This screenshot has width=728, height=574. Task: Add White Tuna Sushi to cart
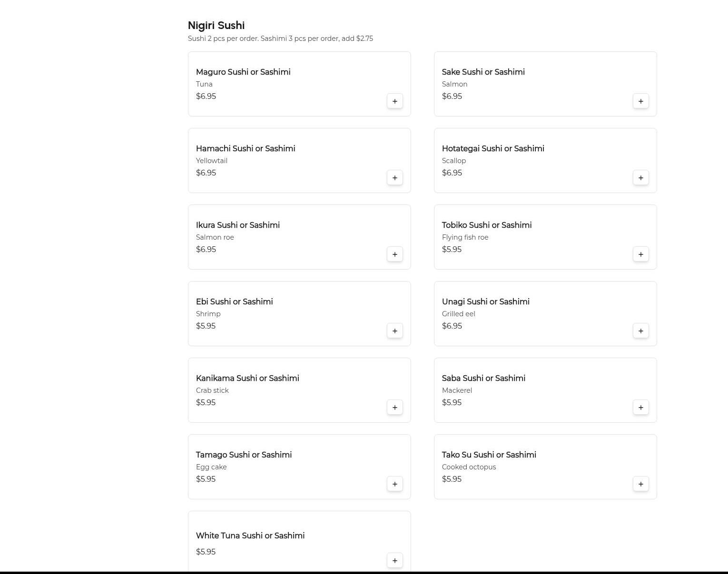click(394, 561)
